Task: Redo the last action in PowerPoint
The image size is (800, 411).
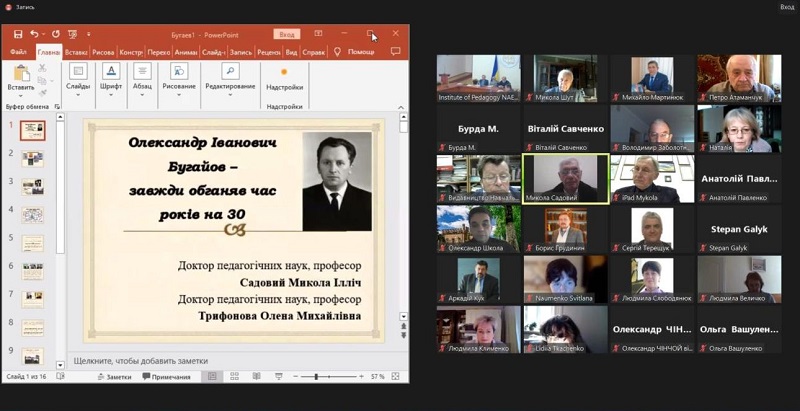Action: (56, 34)
